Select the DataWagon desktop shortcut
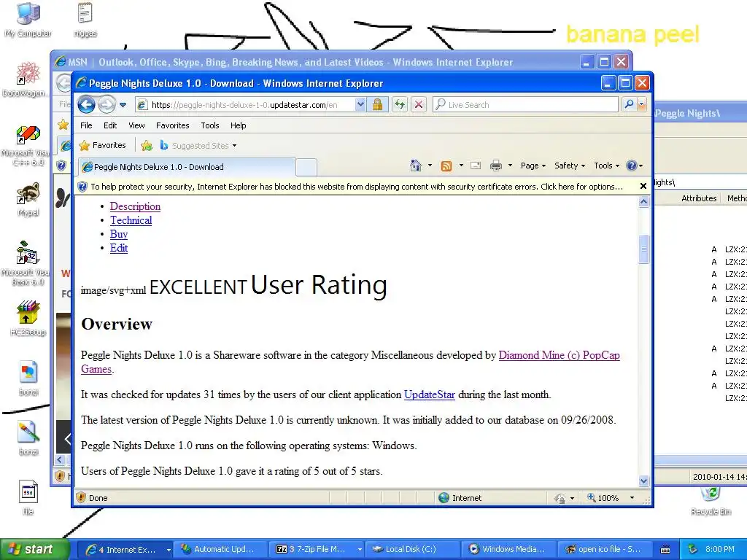The image size is (747, 560). pyautogui.click(x=27, y=79)
